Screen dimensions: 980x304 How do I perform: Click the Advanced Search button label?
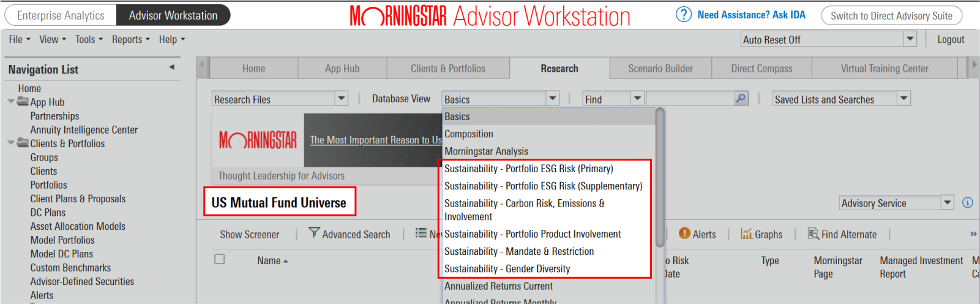[356, 234]
